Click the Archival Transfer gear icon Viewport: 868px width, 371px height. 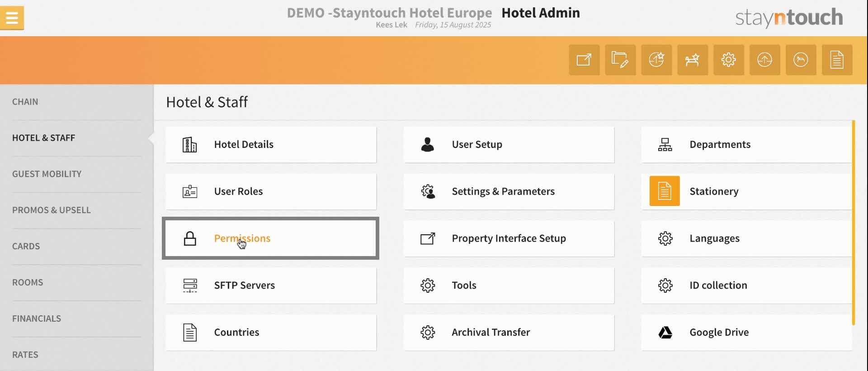point(428,333)
